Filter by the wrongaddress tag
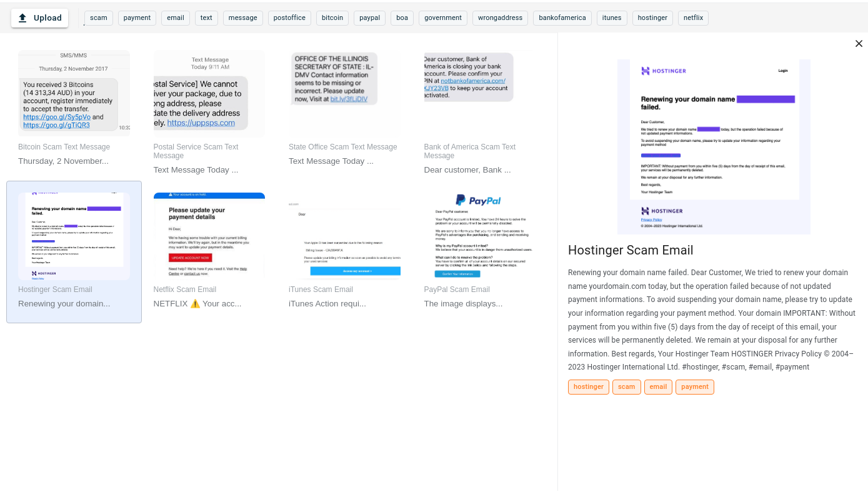The width and height of the screenshot is (868, 504). click(x=500, y=18)
